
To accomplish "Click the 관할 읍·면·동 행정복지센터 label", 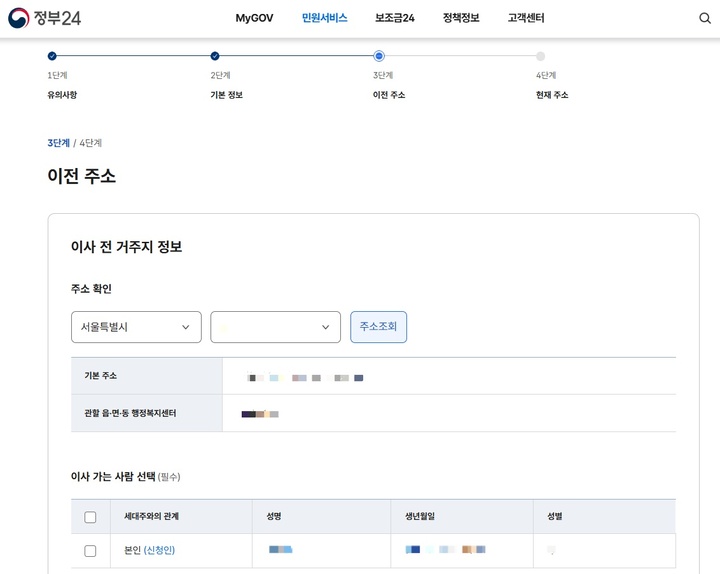I will (x=130, y=413).
